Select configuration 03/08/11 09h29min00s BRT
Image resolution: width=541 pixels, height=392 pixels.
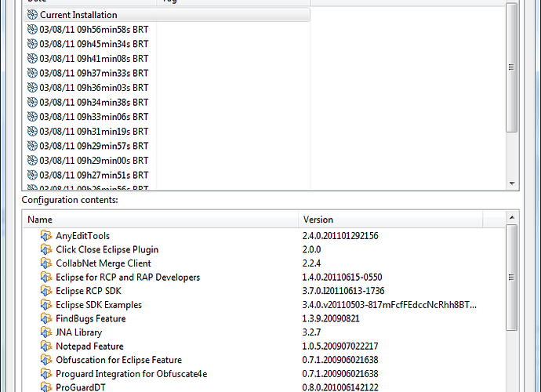tap(94, 161)
